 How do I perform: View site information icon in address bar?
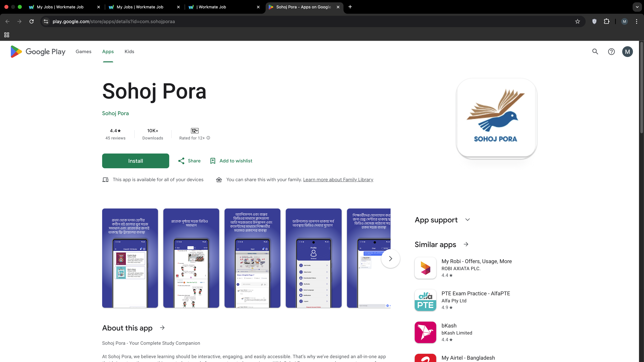tap(46, 21)
